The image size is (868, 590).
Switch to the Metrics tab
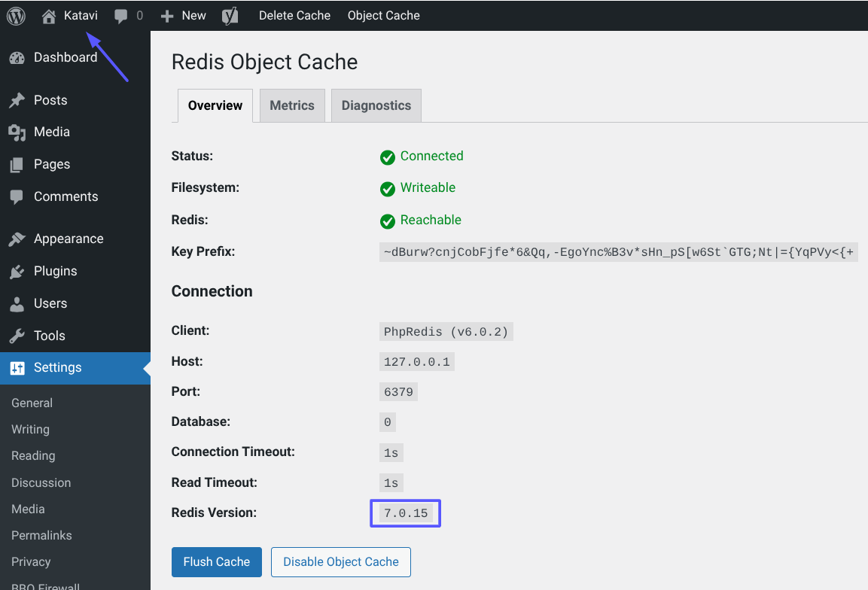coord(292,105)
